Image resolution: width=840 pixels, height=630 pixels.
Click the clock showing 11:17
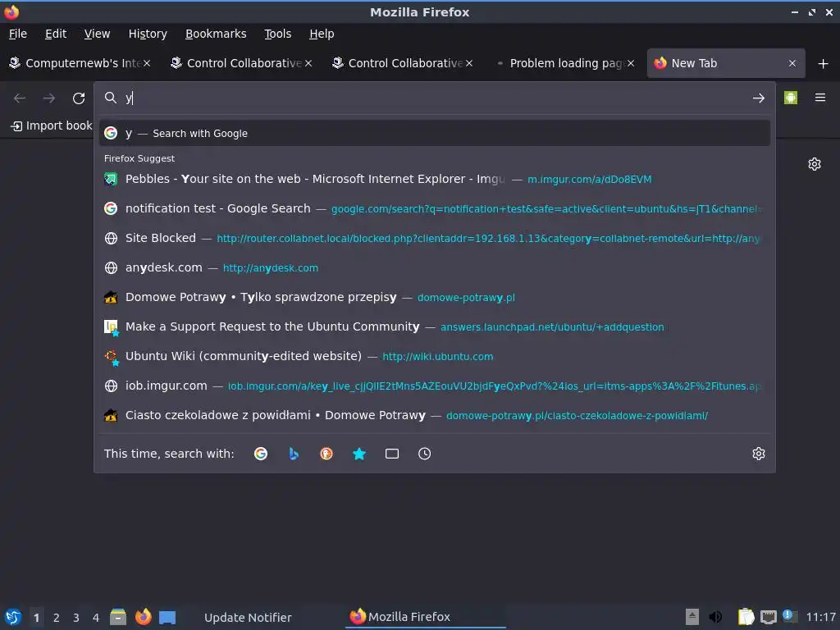click(x=820, y=617)
